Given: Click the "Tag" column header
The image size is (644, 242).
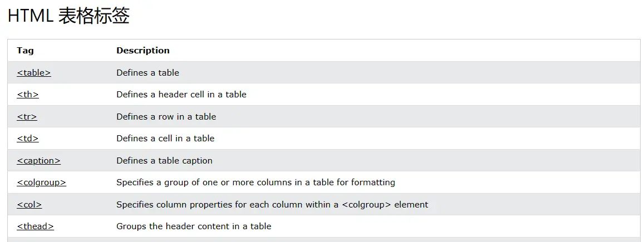Looking at the screenshot, I should [x=25, y=51].
